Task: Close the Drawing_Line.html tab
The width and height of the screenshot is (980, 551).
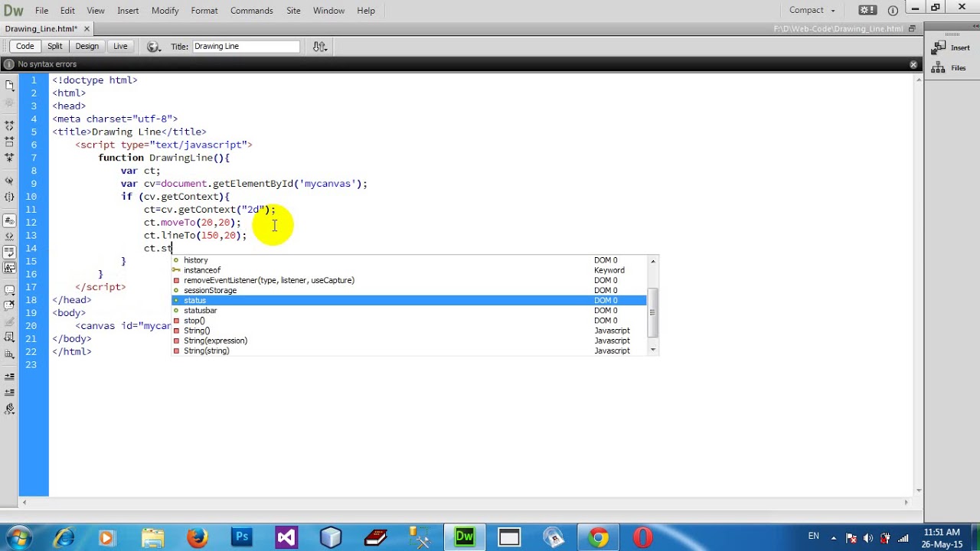Action: point(87,28)
